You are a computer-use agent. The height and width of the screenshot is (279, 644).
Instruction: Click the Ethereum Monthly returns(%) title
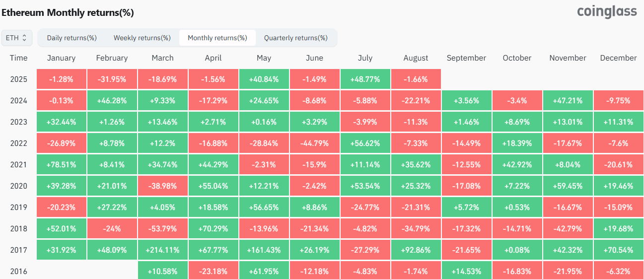click(x=68, y=13)
